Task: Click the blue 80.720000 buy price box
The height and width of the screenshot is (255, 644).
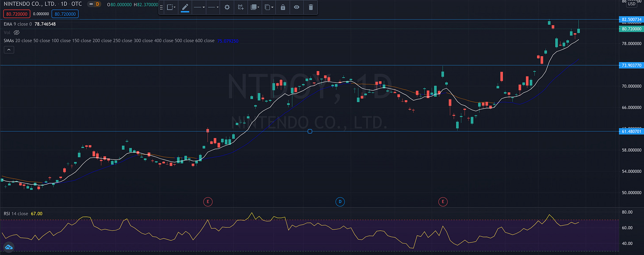Action: [x=65, y=14]
